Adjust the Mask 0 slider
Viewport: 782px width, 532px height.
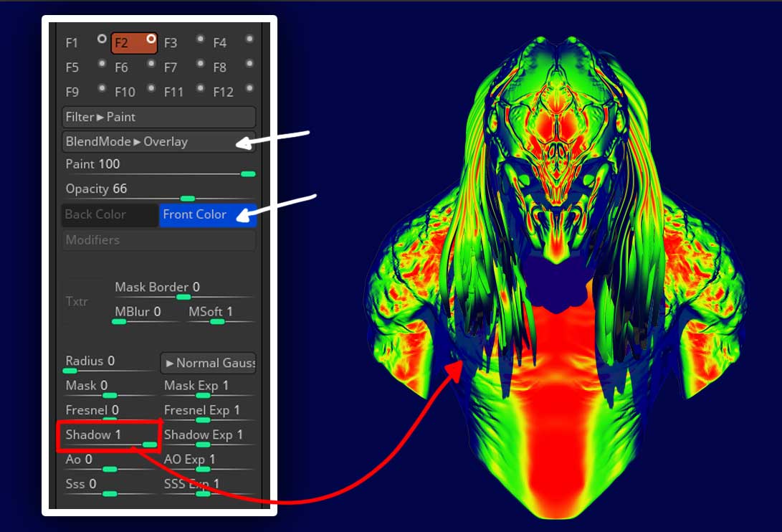(109, 389)
